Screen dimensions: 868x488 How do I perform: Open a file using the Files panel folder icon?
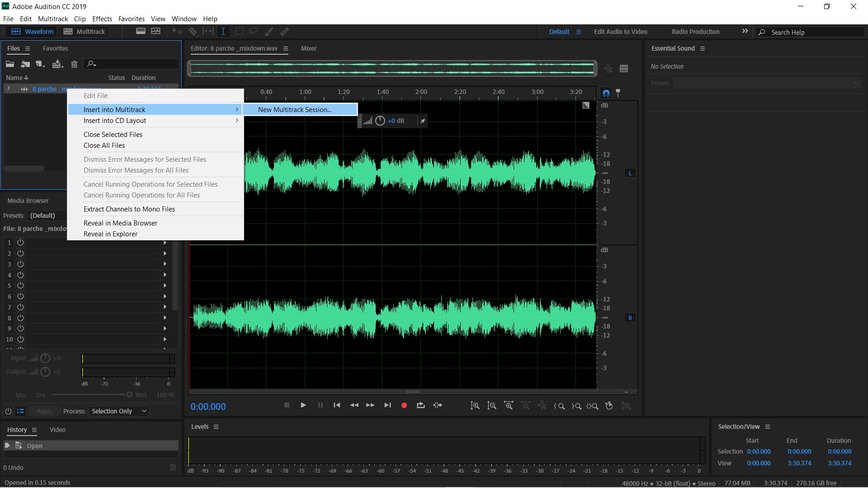coord(10,64)
